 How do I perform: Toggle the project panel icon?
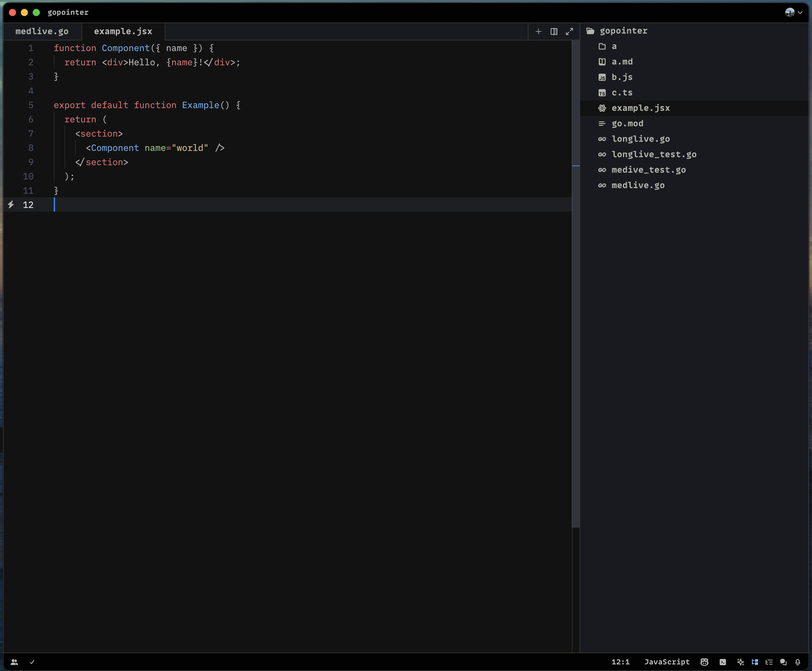pyautogui.click(x=755, y=662)
